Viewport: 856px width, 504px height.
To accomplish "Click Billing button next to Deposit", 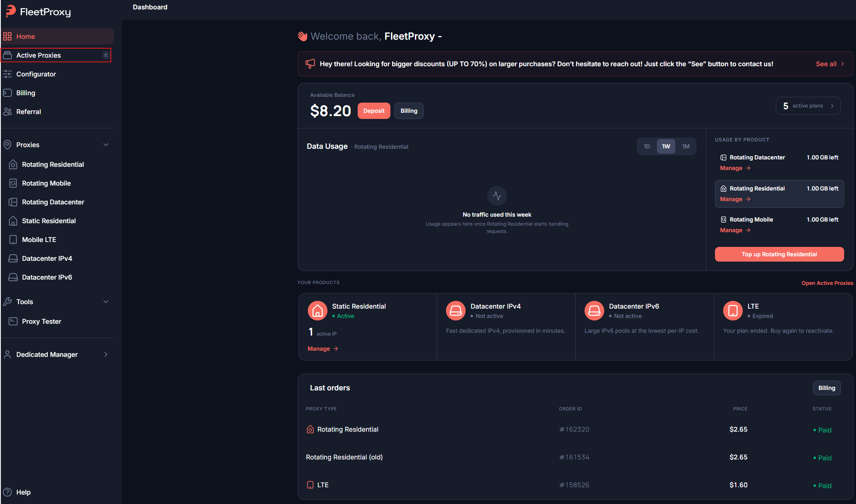I will tap(409, 111).
